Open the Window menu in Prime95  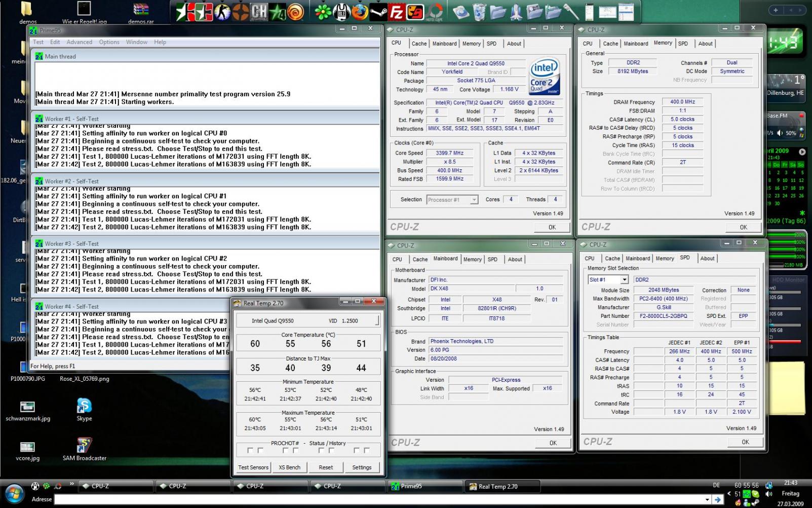(137, 42)
